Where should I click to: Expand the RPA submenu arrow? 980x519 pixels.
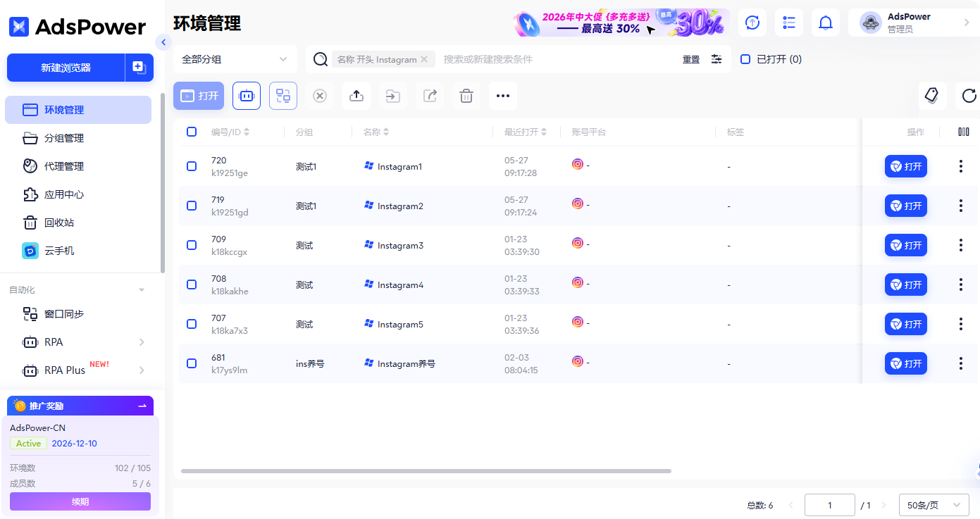142,342
